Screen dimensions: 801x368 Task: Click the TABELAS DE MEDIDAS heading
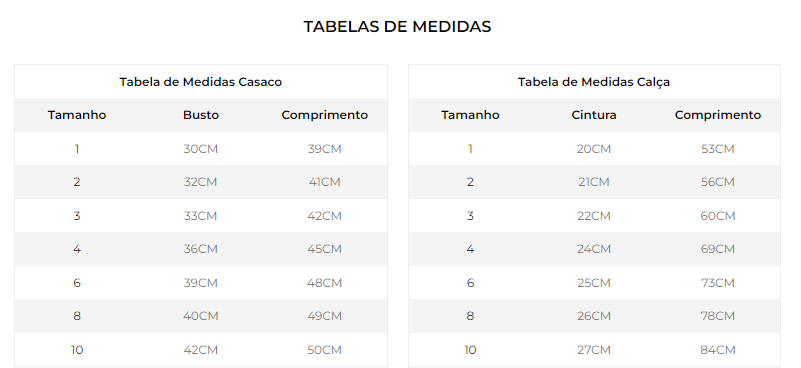coord(397,27)
